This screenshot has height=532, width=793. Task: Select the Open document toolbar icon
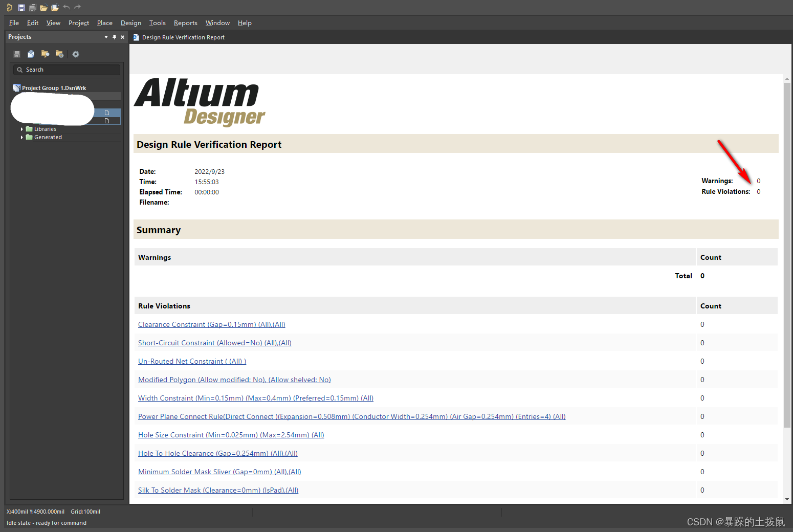pyautogui.click(x=43, y=7)
